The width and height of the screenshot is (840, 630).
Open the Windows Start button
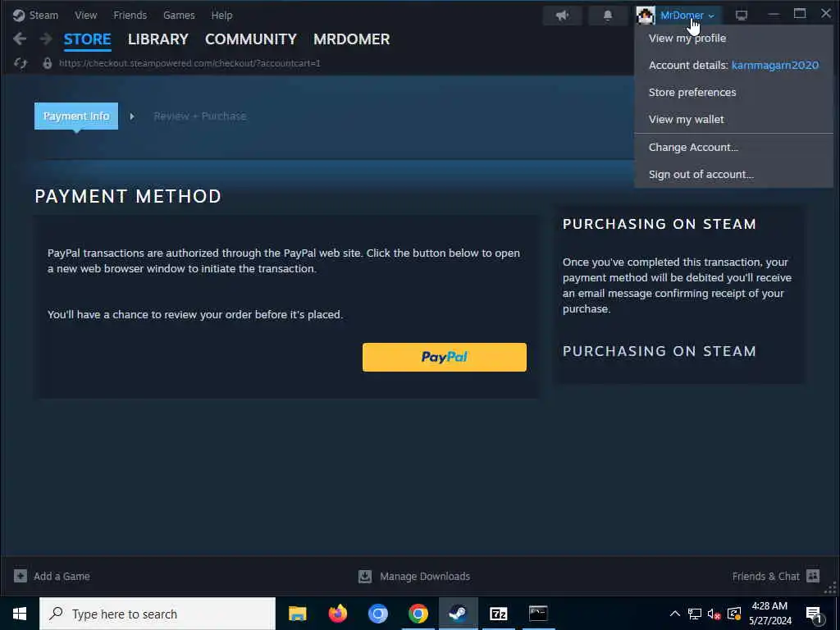click(x=20, y=614)
